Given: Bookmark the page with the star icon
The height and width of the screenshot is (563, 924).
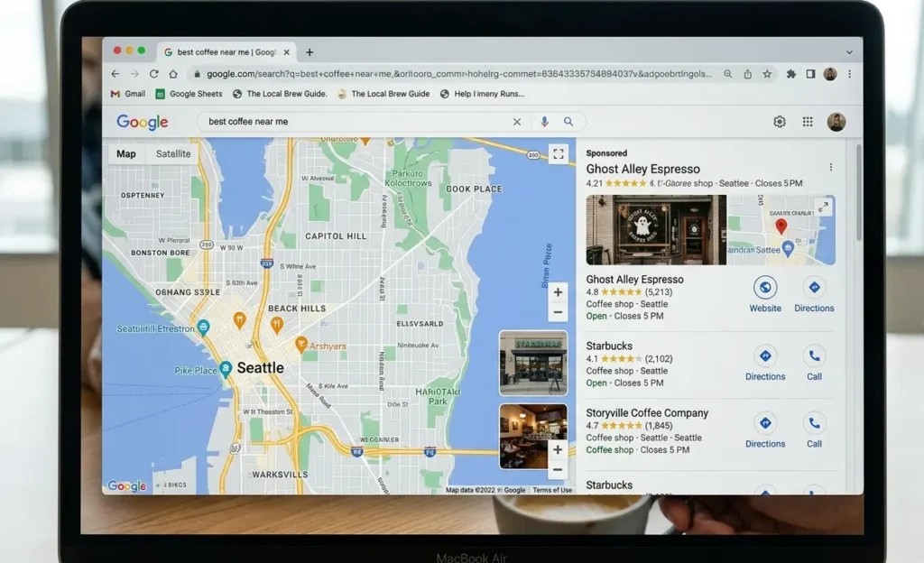Looking at the screenshot, I should coord(767,73).
